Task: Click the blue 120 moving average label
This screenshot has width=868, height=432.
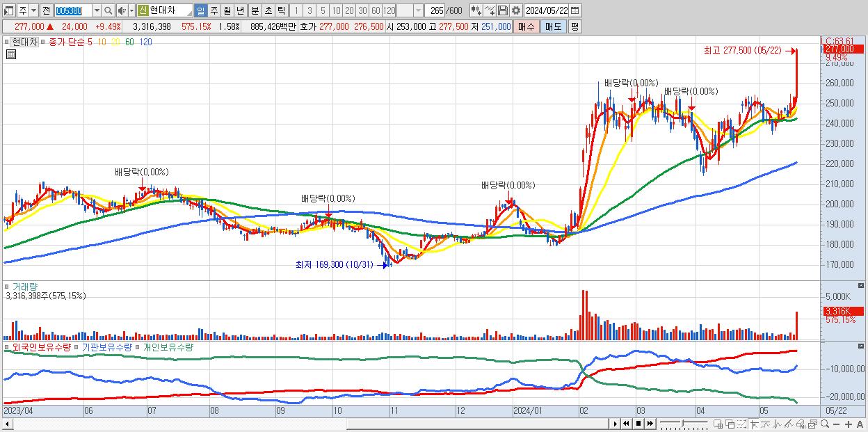Action: coord(145,42)
